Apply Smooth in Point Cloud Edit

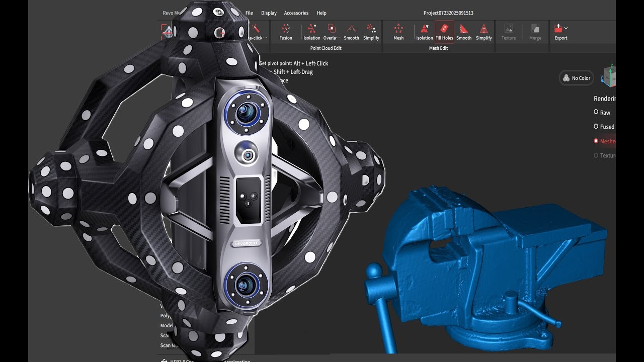[x=351, y=32]
